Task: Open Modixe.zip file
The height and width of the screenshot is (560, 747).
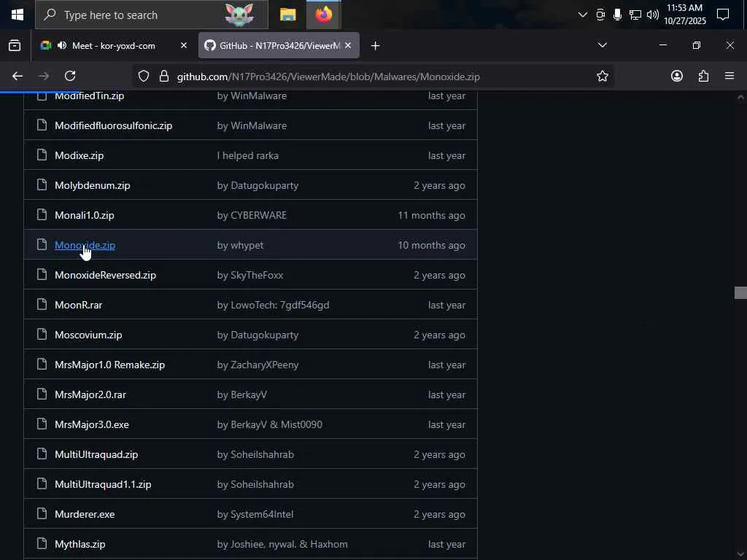Action: pos(79,156)
